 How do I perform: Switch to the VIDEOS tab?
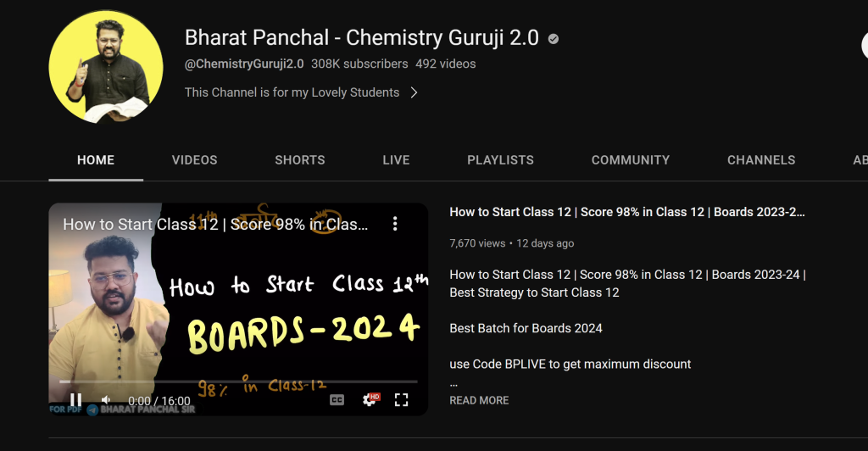tap(194, 160)
